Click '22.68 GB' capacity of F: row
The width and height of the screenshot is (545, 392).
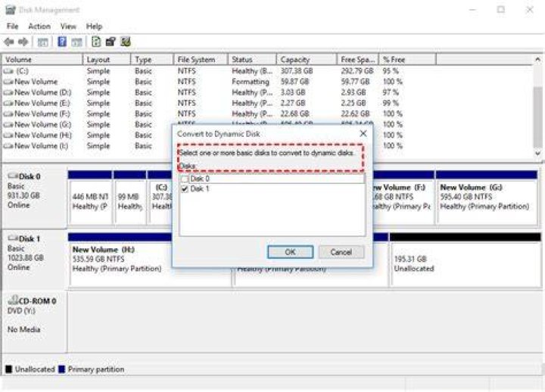point(294,114)
